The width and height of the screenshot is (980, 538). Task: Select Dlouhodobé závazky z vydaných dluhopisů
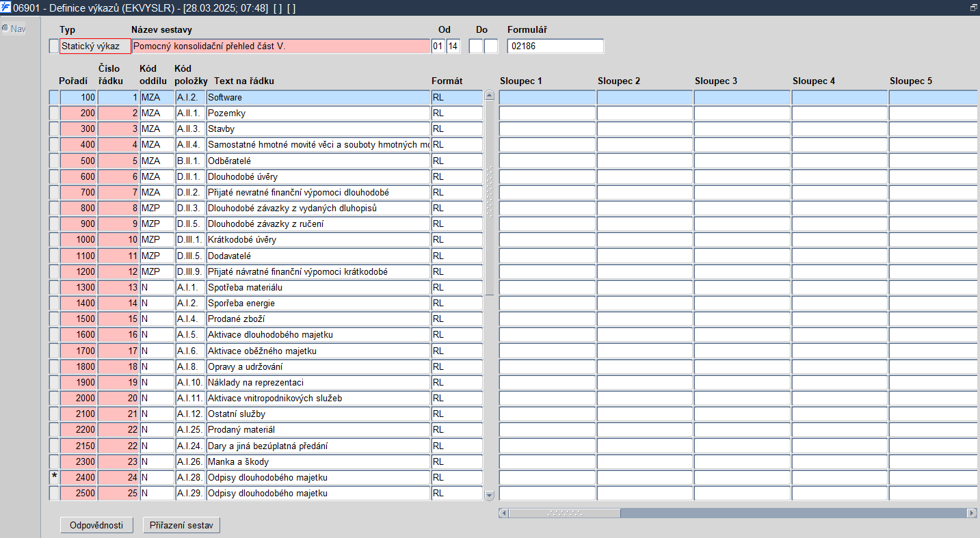tap(319, 208)
